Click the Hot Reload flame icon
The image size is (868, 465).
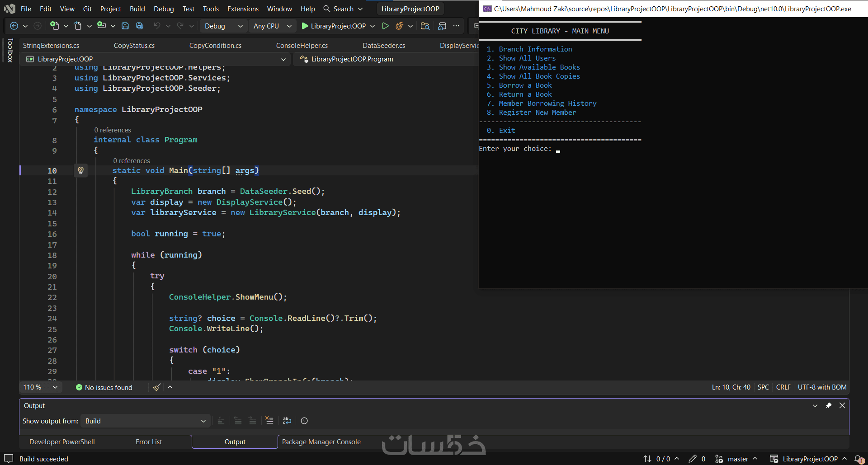point(399,26)
